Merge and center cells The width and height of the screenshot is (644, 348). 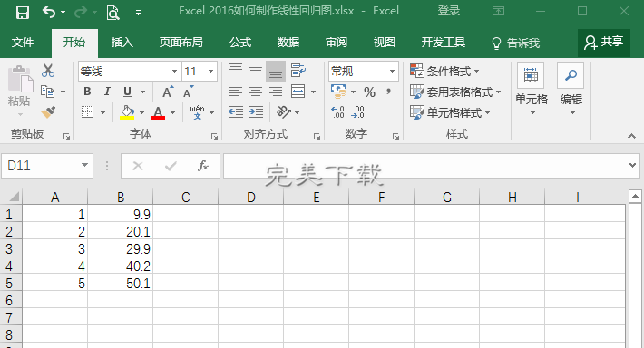point(298,92)
